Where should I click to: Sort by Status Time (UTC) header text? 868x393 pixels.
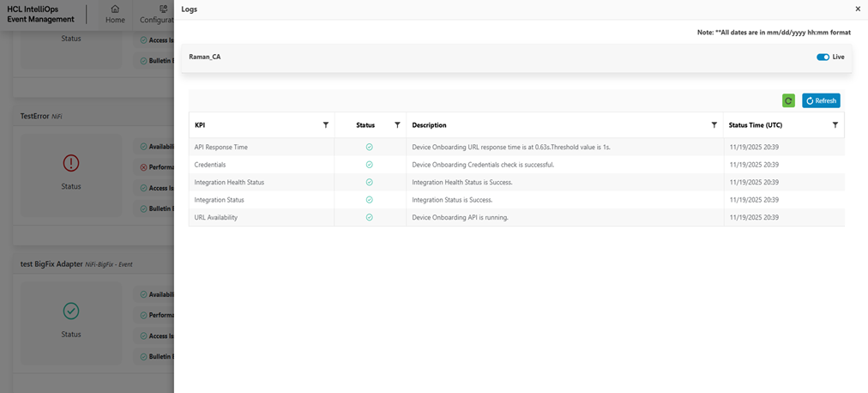755,125
